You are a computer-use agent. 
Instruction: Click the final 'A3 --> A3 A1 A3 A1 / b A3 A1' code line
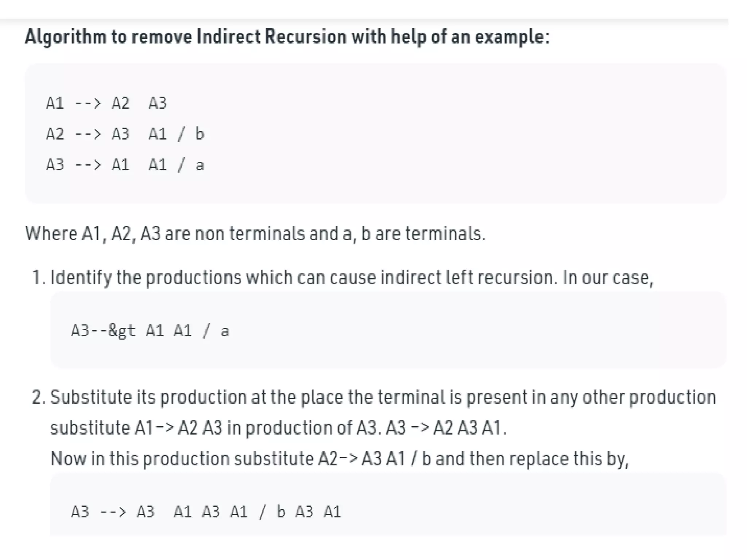click(206, 512)
